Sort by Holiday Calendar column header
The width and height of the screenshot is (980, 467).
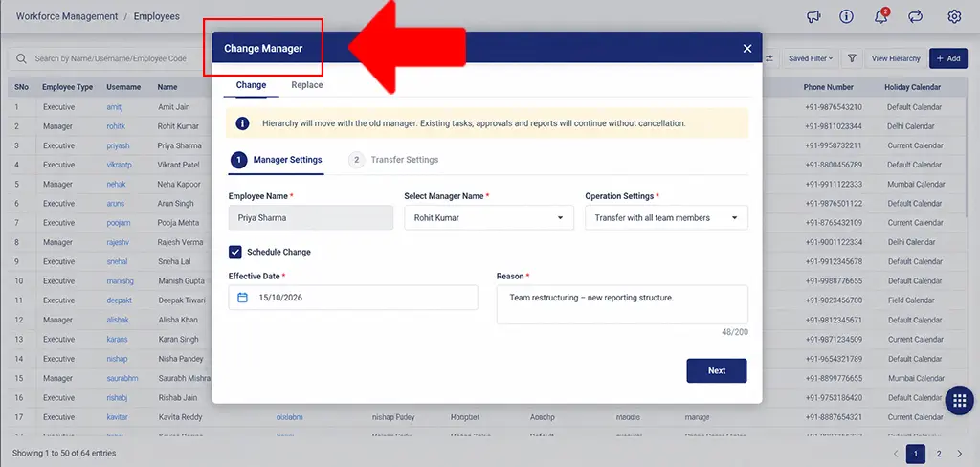click(912, 87)
